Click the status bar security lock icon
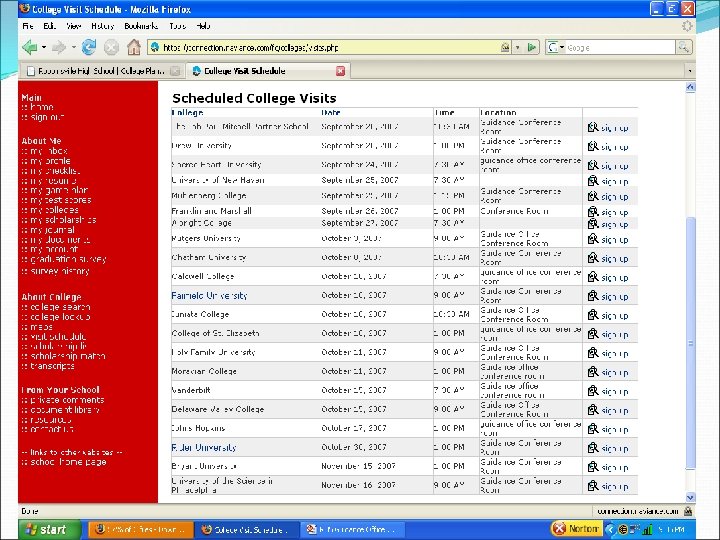The width and height of the screenshot is (720, 540). 688,511
